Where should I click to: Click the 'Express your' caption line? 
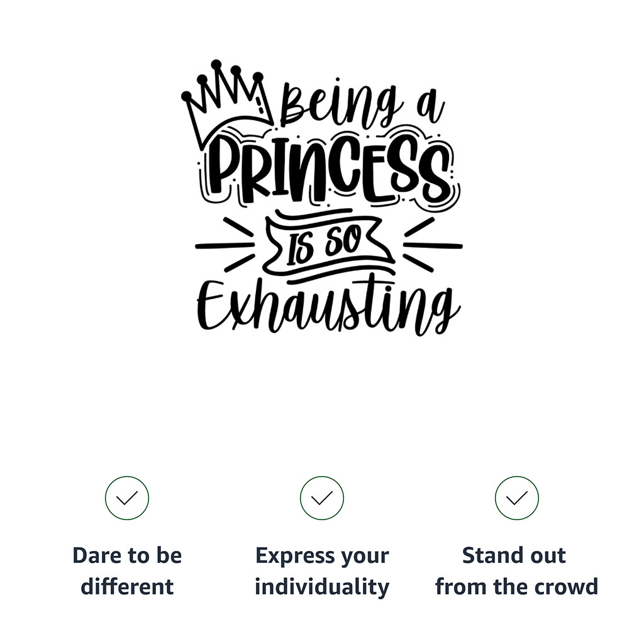pos(322,556)
